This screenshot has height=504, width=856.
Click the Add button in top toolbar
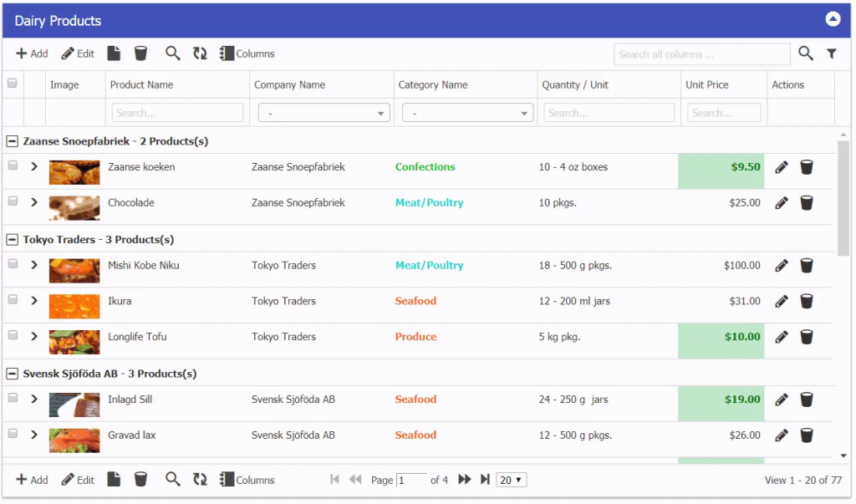(x=32, y=53)
